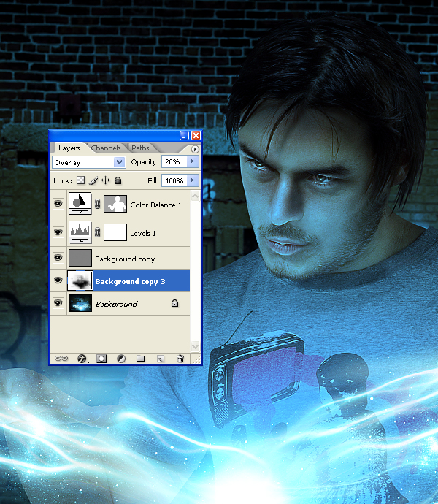Click the layers list scroll down arrow
The image size is (438, 504).
click(x=195, y=346)
